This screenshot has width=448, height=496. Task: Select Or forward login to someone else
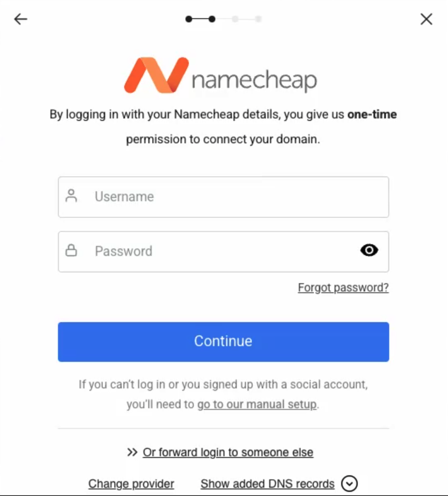coord(228,453)
